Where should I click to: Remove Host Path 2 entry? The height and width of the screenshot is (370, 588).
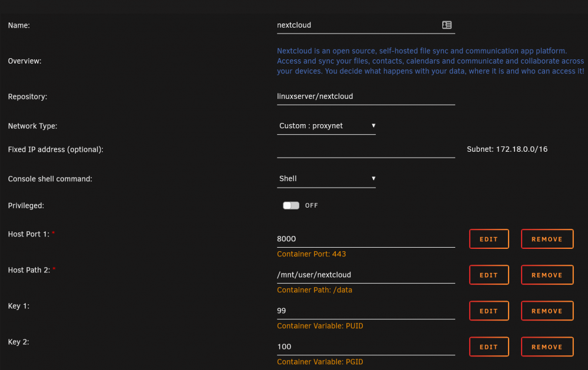pyautogui.click(x=547, y=275)
